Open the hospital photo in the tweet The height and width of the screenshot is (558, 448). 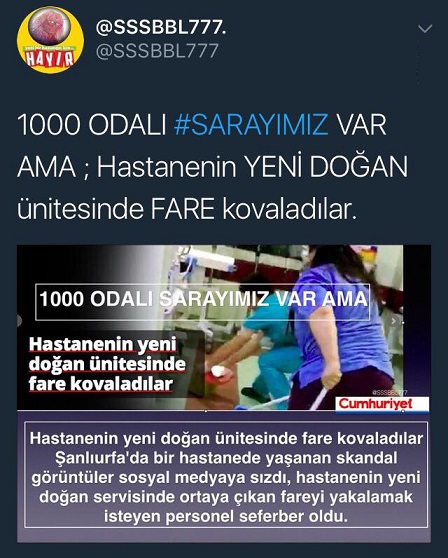[224, 327]
